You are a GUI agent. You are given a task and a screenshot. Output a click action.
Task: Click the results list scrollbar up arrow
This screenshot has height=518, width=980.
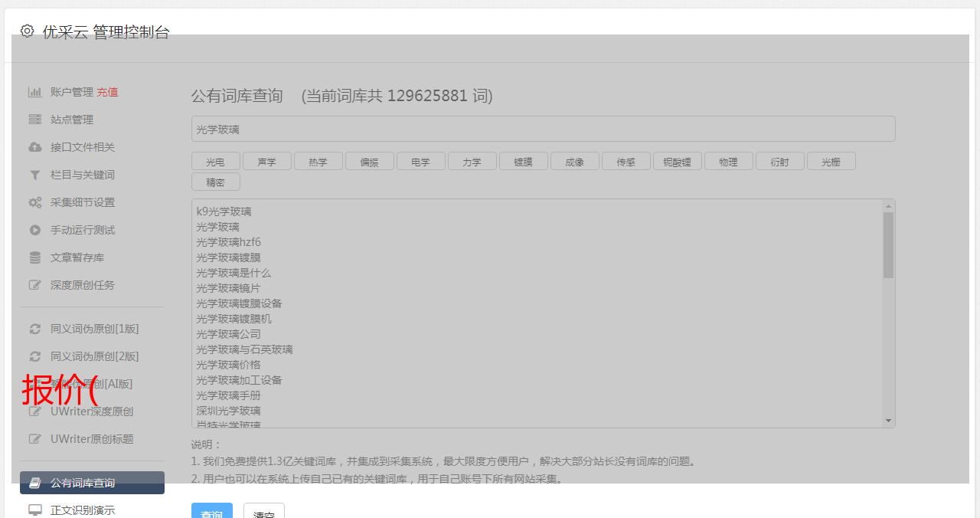(x=888, y=206)
